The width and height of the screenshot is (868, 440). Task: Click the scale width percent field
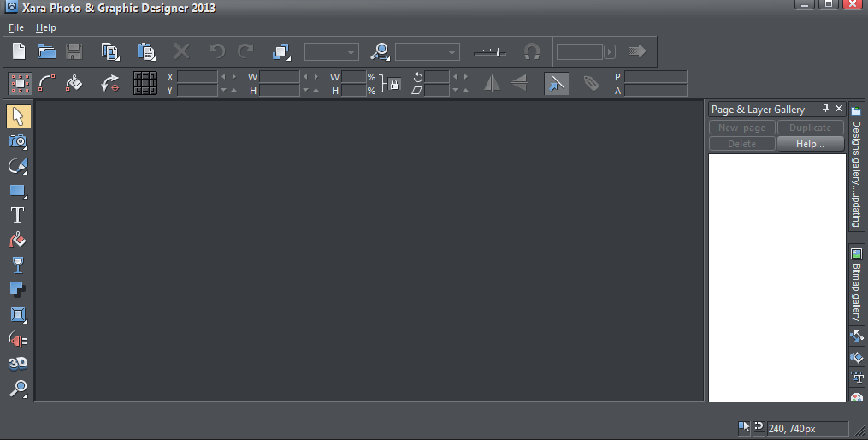pyautogui.click(x=354, y=76)
